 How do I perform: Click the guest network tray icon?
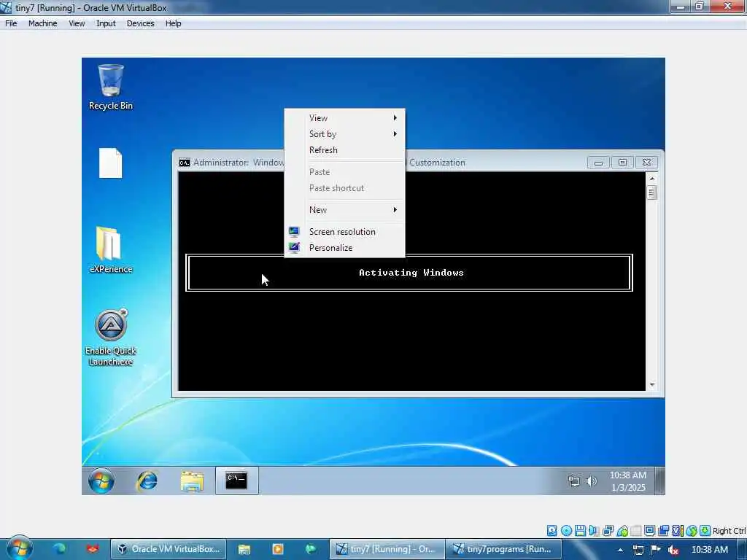[574, 481]
